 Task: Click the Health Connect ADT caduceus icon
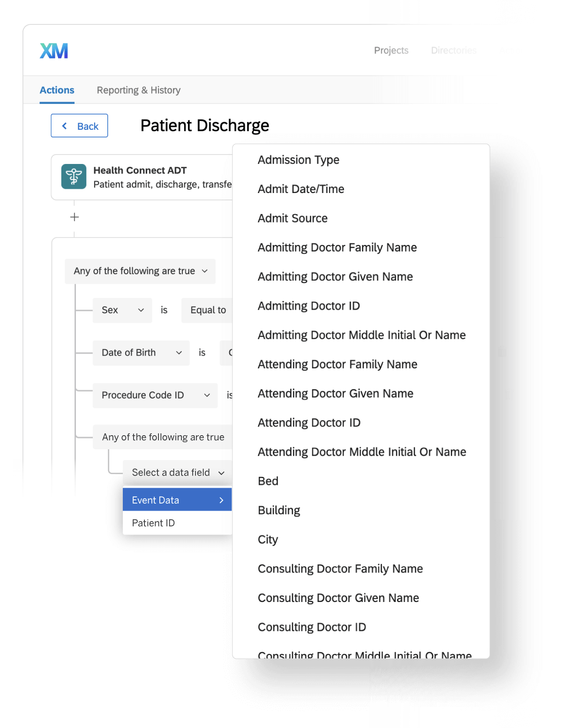74,177
